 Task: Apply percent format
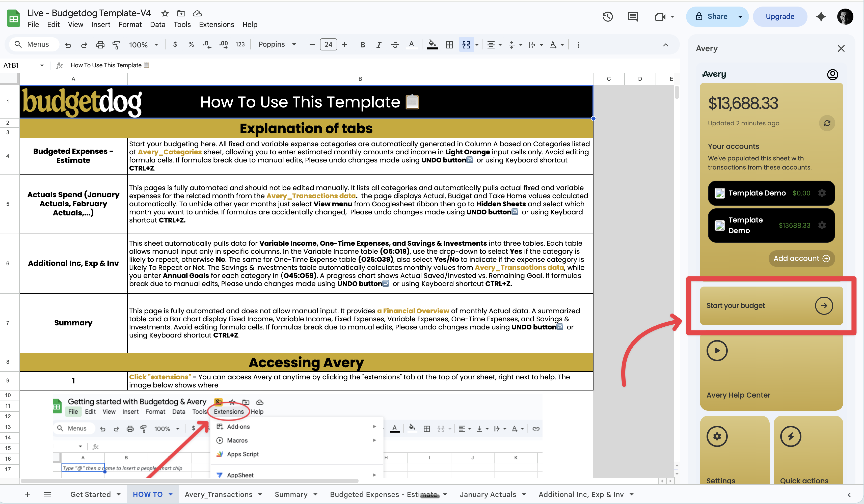(191, 45)
